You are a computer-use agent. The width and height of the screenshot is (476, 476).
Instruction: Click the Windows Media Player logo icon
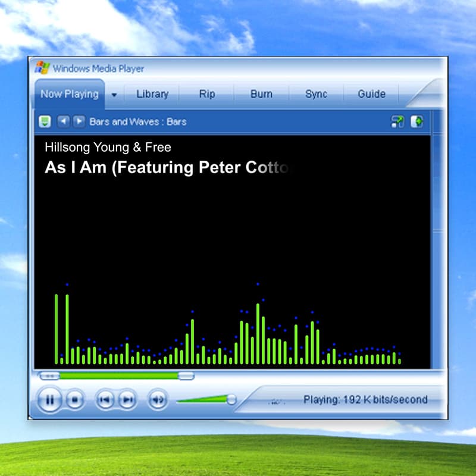tap(42, 68)
